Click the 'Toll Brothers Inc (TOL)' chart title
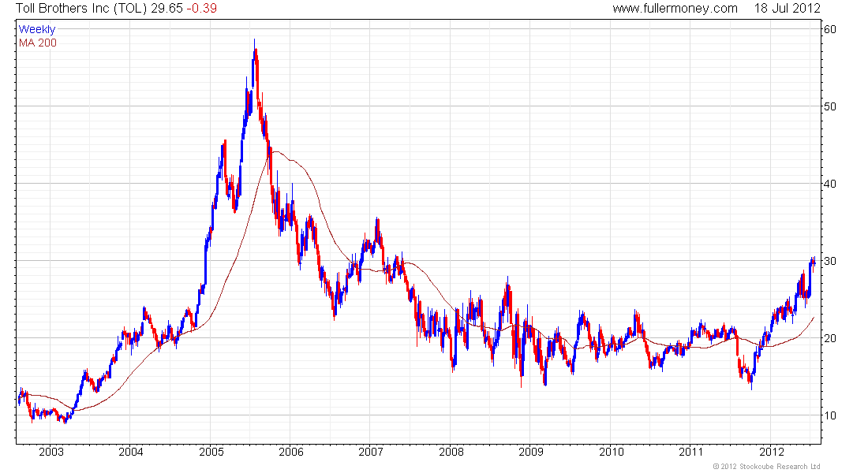Screen dimensions: 868x473 tap(81, 9)
